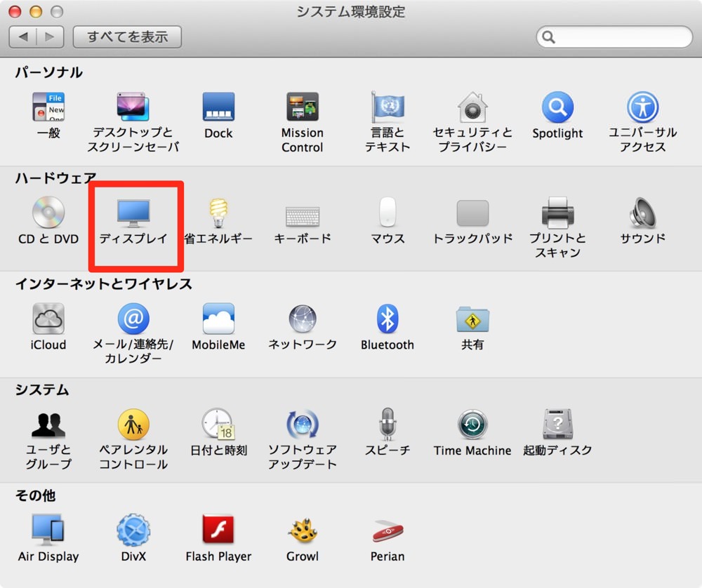Click the magnifier icon in search field
The height and width of the screenshot is (588, 702).
coord(548,36)
